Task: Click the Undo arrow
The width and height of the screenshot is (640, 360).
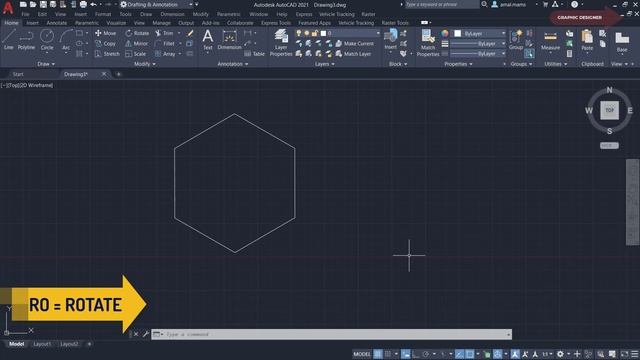Action: tap(93, 4)
